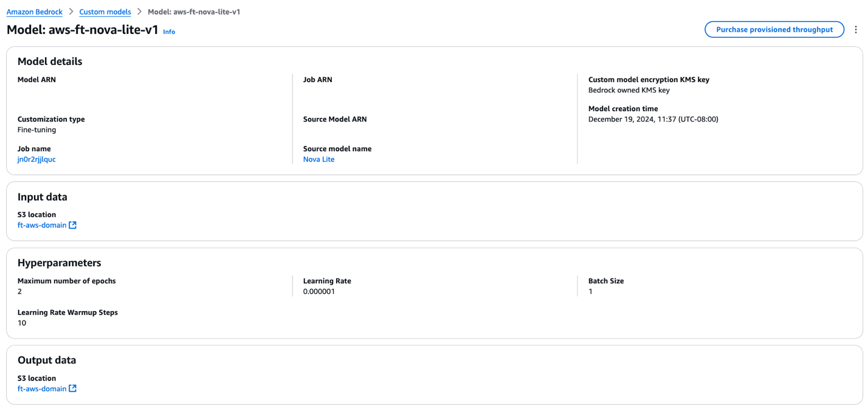868x409 pixels.
Task: Click chevron after Amazon Bedrock breadcrumb
Action: (x=71, y=12)
